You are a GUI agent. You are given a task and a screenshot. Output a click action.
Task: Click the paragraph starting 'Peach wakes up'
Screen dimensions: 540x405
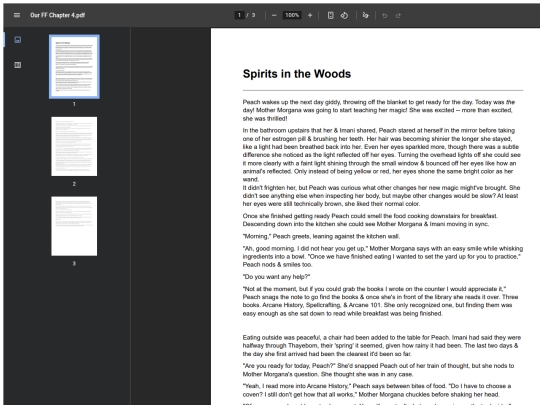[x=379, y=110]
